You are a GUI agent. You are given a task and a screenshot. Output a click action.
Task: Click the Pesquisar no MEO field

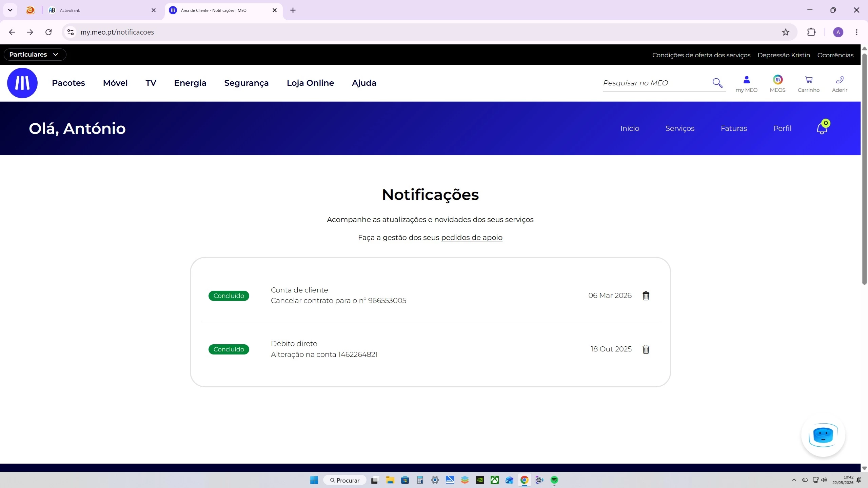tap(656, 83)
